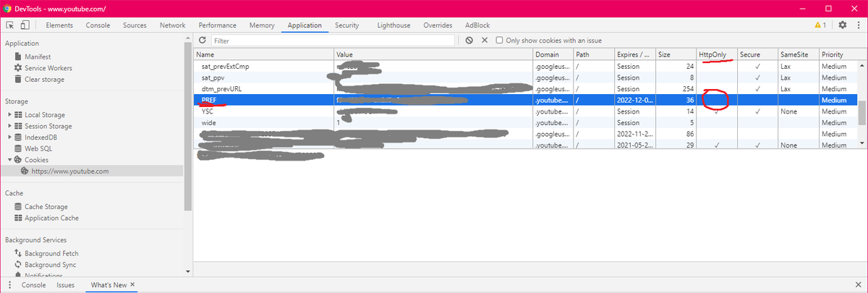Expand Session Storage tree
868x293 pixels.
click(9, 126)
